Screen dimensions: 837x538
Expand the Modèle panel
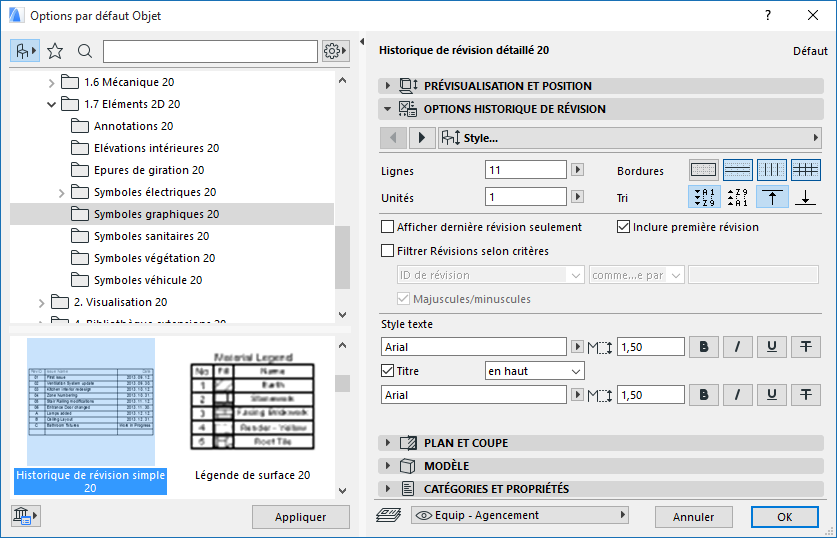click(x=388, y=466)
